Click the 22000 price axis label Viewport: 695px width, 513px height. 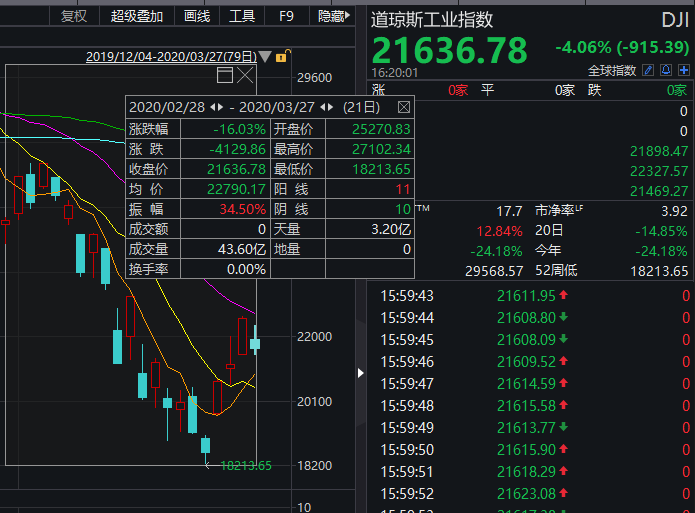pyautogui.click(x=314, y=337)
